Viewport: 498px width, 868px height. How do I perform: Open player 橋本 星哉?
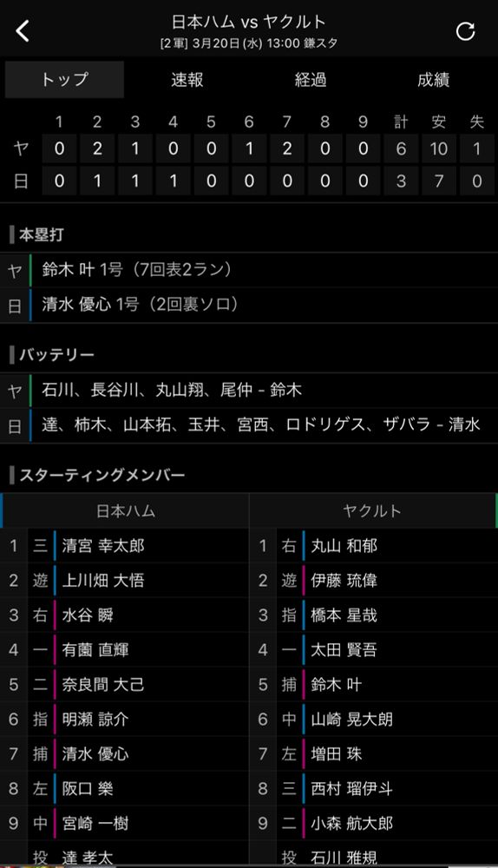(373, 615)
